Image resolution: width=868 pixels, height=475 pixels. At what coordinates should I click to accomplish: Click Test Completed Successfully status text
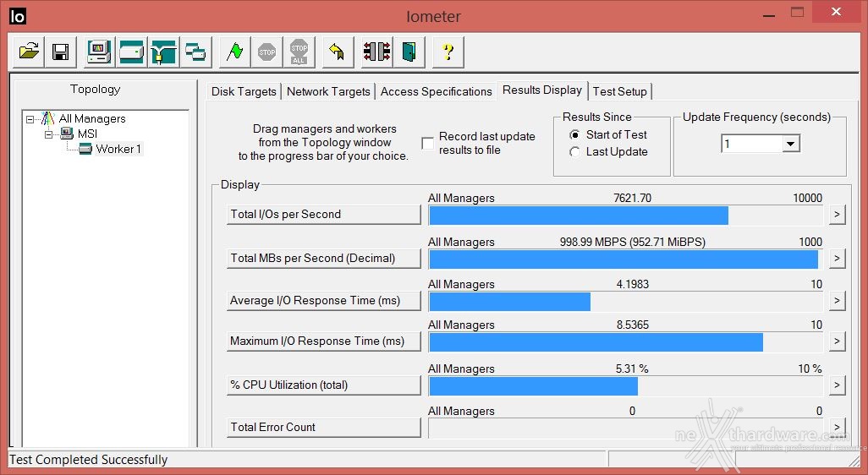(x=89, y=460)
